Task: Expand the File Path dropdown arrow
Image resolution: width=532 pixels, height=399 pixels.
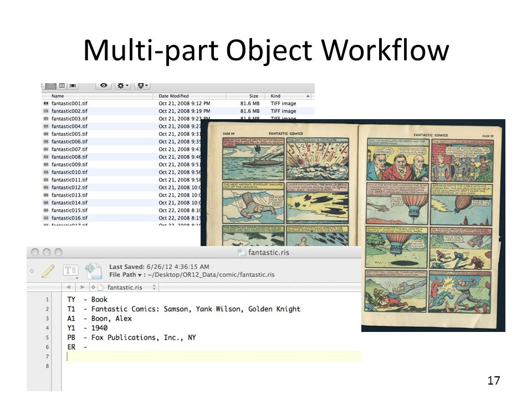Action: tap(139, 275)
